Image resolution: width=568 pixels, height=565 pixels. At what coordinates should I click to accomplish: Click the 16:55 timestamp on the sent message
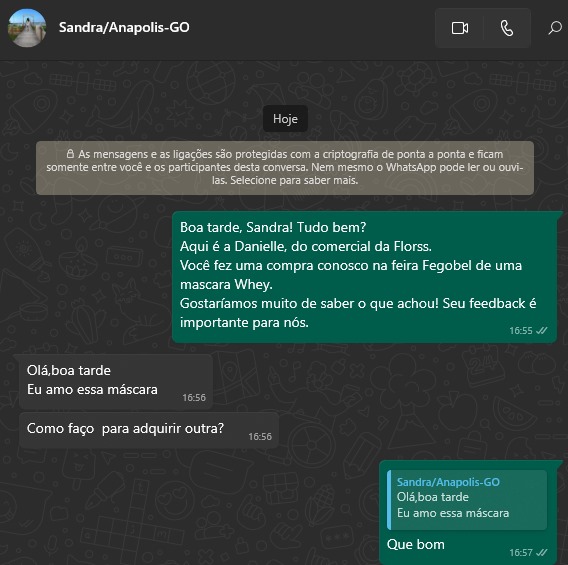point(521,330)
